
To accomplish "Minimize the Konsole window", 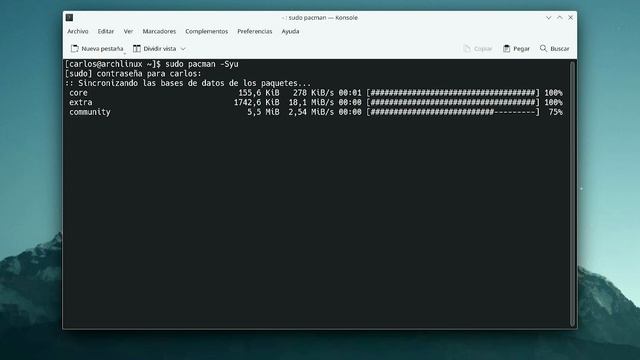I will (x=549, y=18).
